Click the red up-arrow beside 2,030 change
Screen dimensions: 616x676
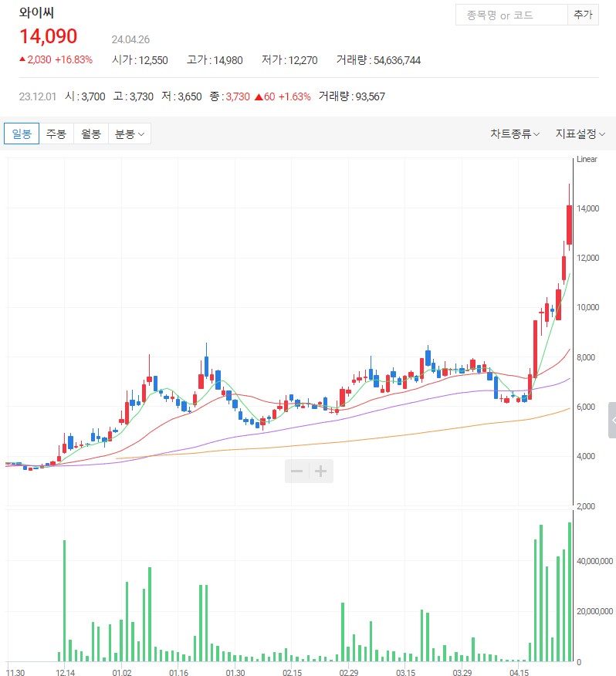[22, 59]
